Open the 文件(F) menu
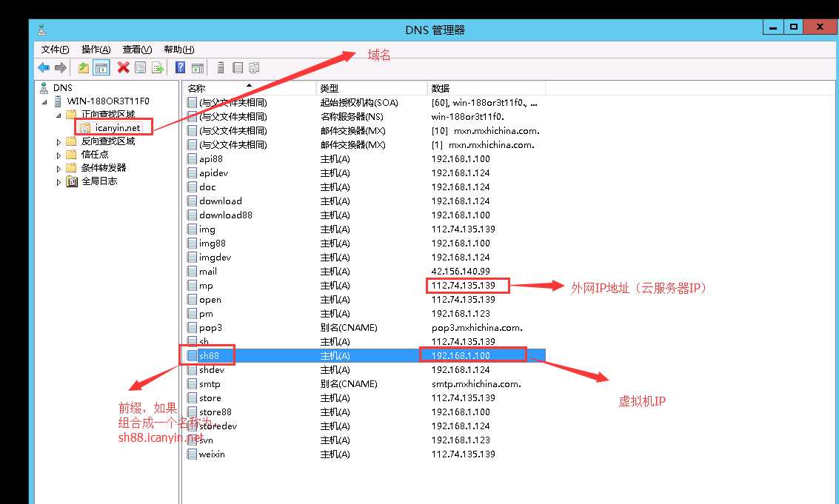Viewport: 839px width, 504px height. coord(55,50)
